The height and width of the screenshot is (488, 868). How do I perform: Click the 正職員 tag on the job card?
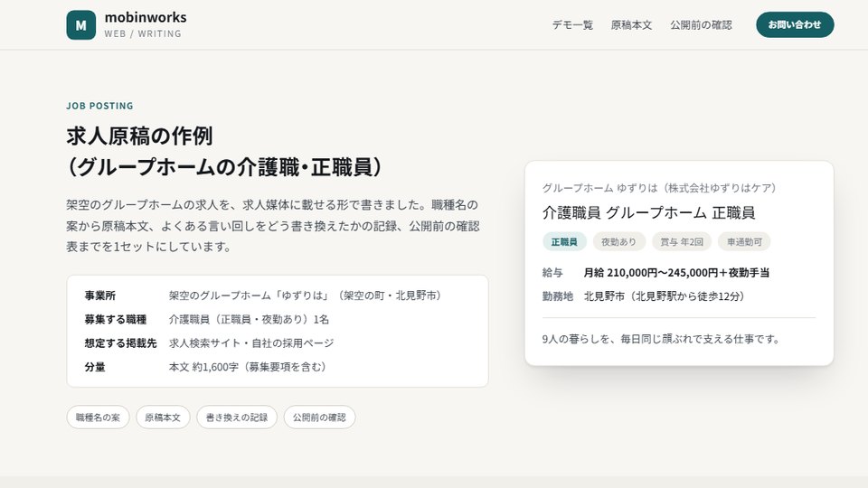click(x=564, y=242)
